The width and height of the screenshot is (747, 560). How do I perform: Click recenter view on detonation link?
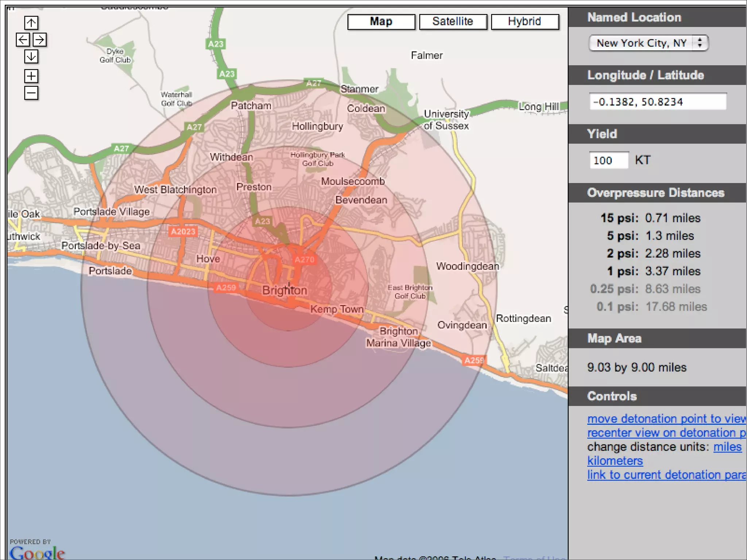click(666, 433)
